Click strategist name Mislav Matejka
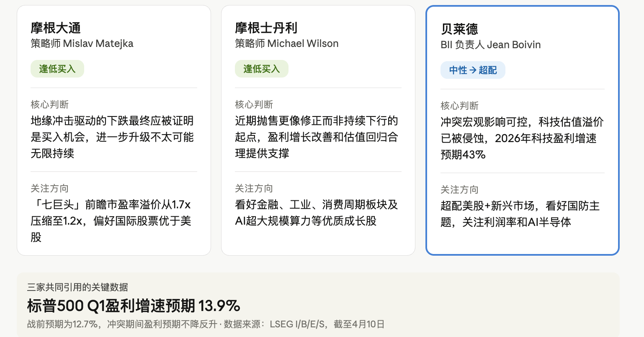 tap(98, 44)
